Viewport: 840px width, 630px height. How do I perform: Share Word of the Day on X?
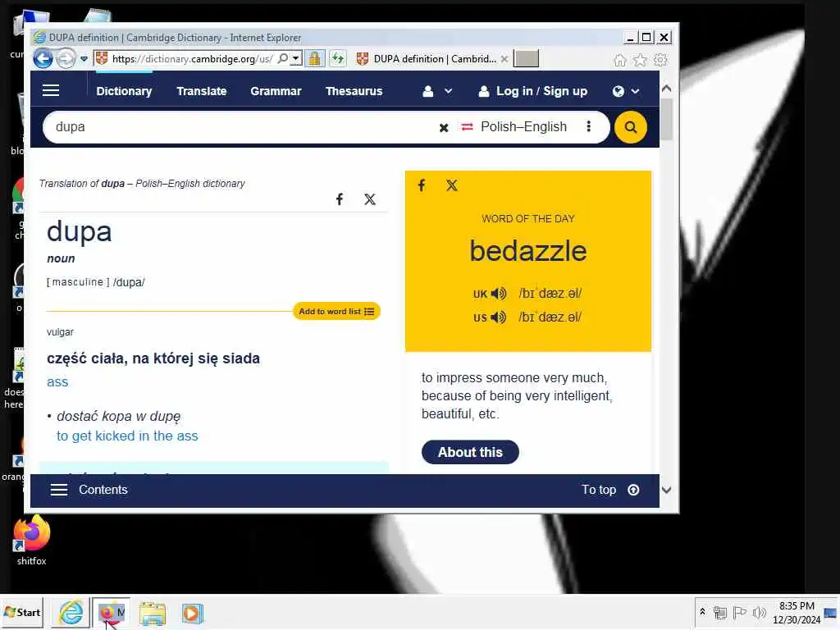click(x=452, y=185)
